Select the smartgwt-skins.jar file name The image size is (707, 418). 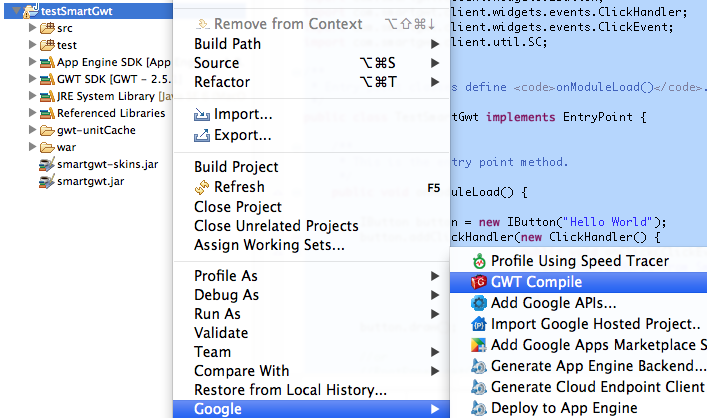(x=108, y=164)
